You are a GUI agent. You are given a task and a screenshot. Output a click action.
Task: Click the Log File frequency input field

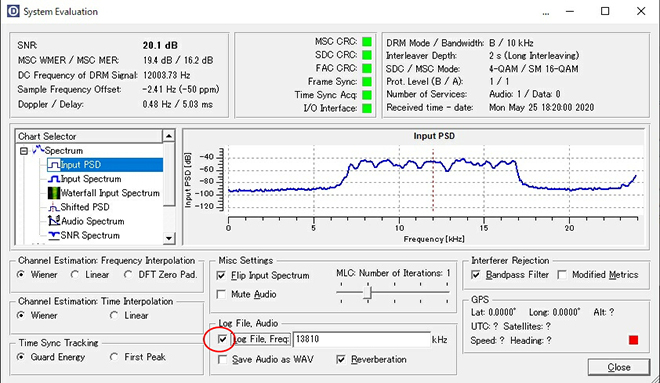[x=362, y=339]
